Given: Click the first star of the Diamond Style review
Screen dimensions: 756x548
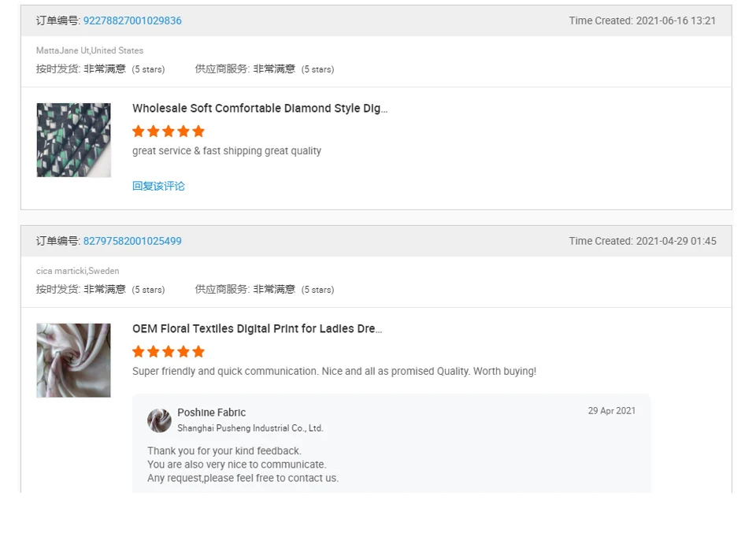Looking at the screenshot, I should pyautogui.click(x=139, y=131).
